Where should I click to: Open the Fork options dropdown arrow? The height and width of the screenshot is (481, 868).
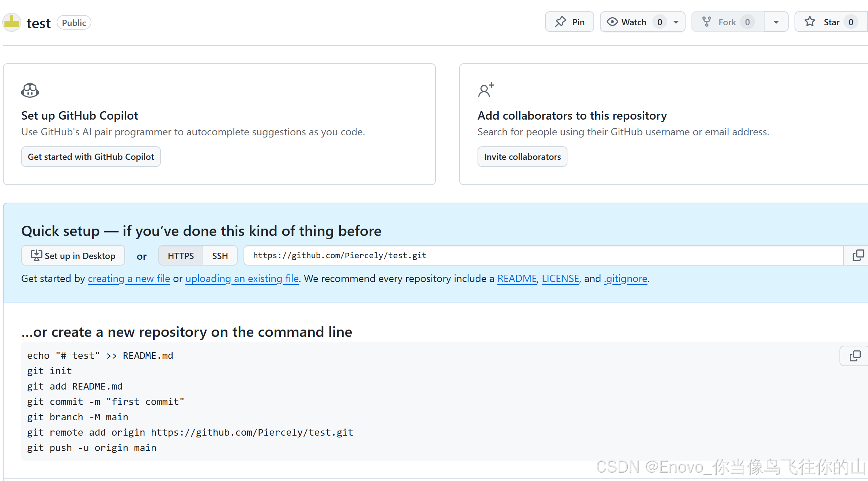coord(776,22)
